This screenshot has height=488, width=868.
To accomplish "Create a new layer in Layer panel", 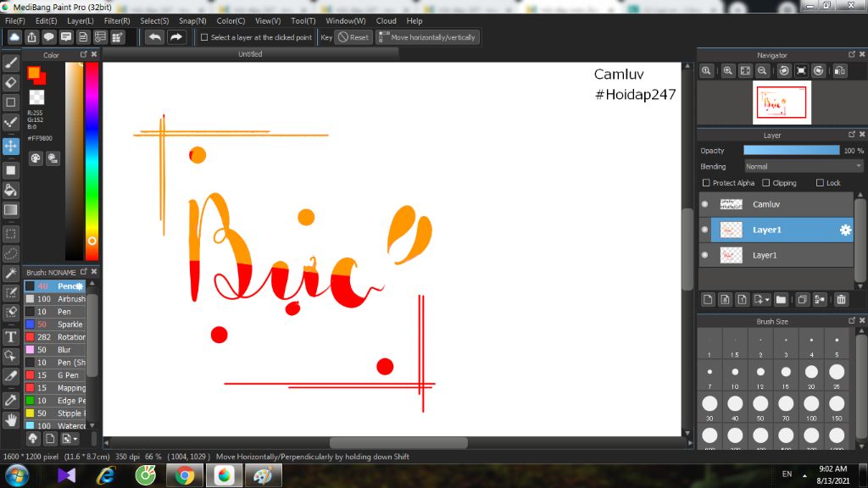I will coord(708,299).
